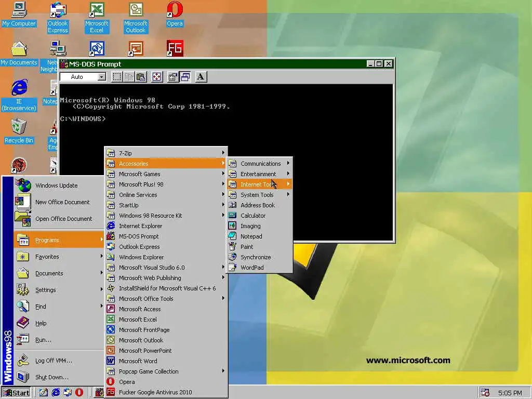Select My Documents desktop icon
The image size is (532, 399).
(19, 54)
